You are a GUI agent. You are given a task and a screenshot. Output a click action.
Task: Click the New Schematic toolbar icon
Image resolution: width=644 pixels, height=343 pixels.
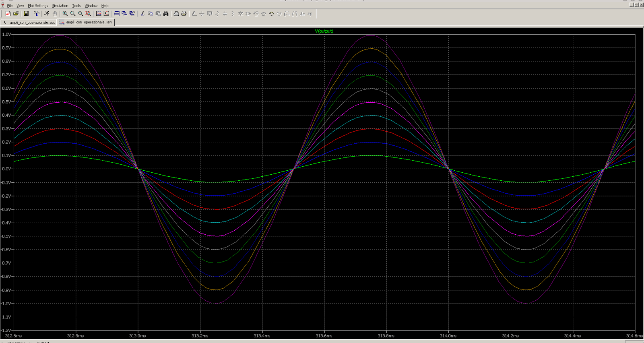click(x=8, y=14)
